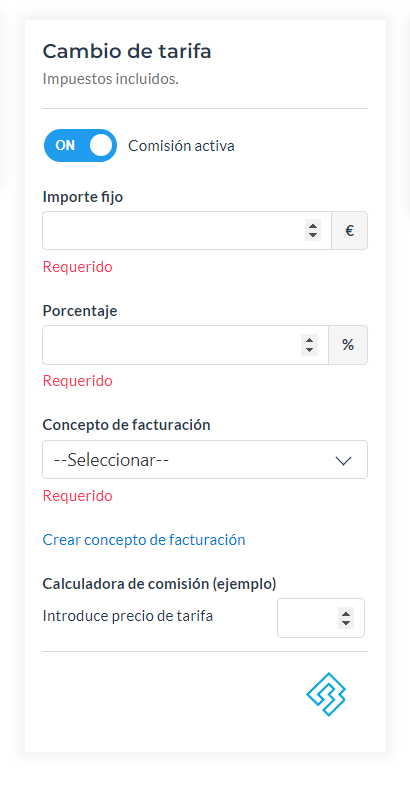Click the Importe fijo field label

pyautogui.click(x=83, y=196)
